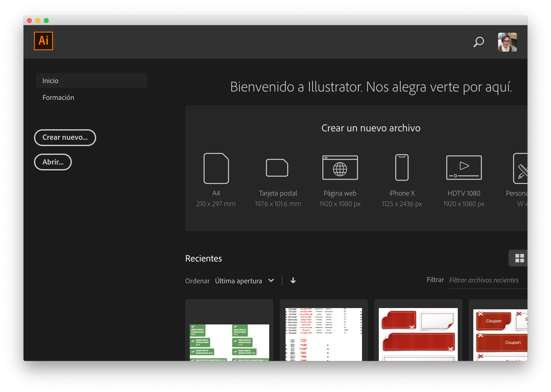Open the green price-label recent file thumbnail
Image resolution: width=551 pixels, height=392 pixels.
point(229,342)
